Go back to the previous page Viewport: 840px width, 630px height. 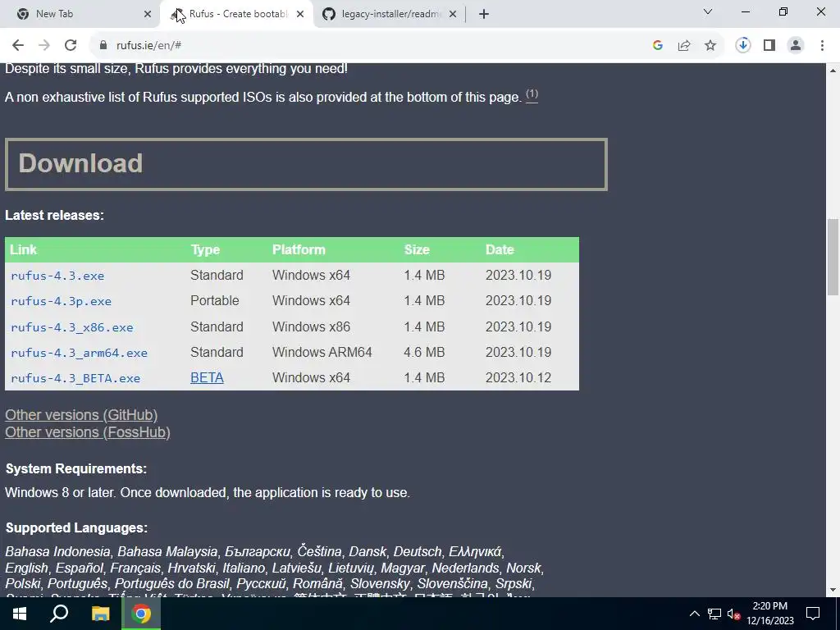coord(18,46)
